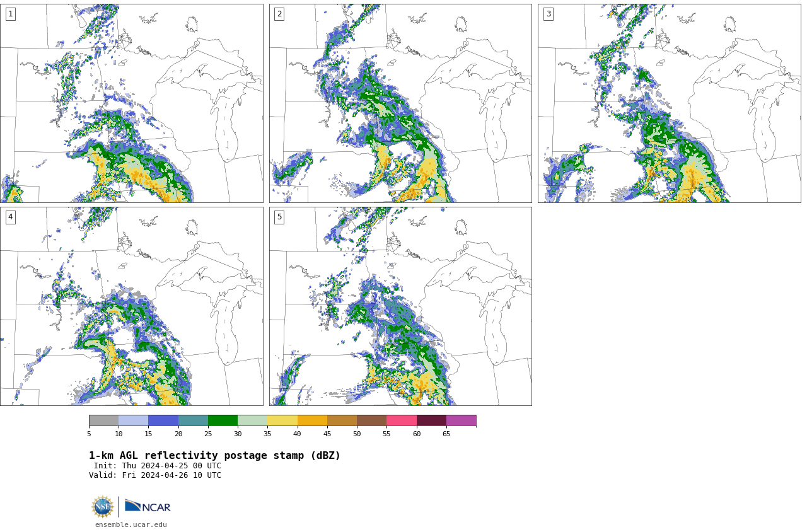
Task: Open ensemble member 1 reflectivity map
Action: (131, 103)
